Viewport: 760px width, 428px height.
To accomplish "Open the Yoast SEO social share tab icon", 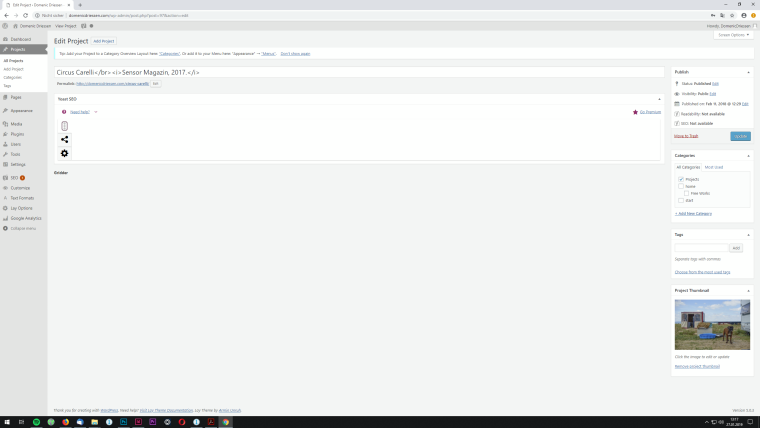I will click(64, 140).
